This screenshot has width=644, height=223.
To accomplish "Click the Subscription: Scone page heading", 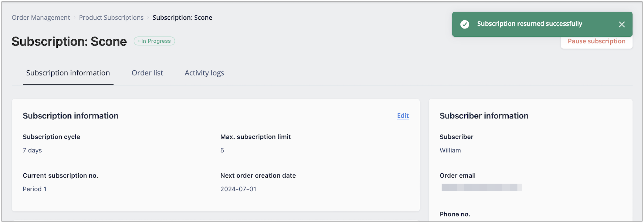I will 69,42.
